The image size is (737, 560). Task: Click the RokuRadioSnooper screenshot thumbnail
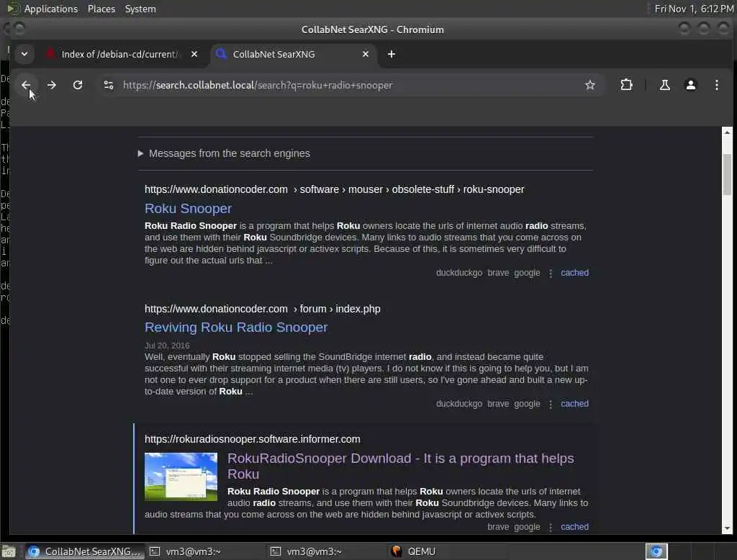point(181,477)
